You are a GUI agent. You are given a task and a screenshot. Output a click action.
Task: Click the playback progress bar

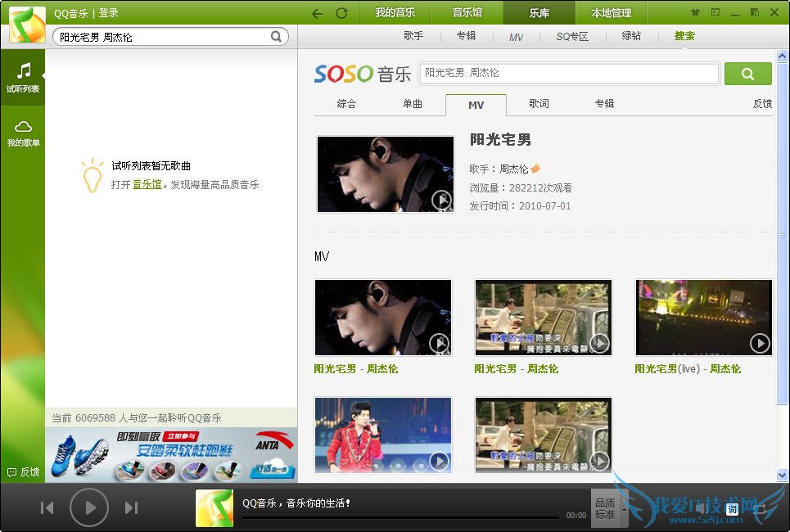[400, 517]
